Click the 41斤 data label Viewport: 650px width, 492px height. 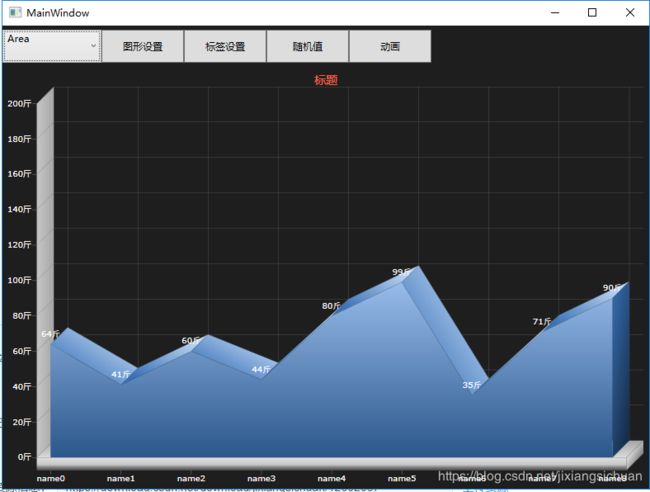(120, 374)
